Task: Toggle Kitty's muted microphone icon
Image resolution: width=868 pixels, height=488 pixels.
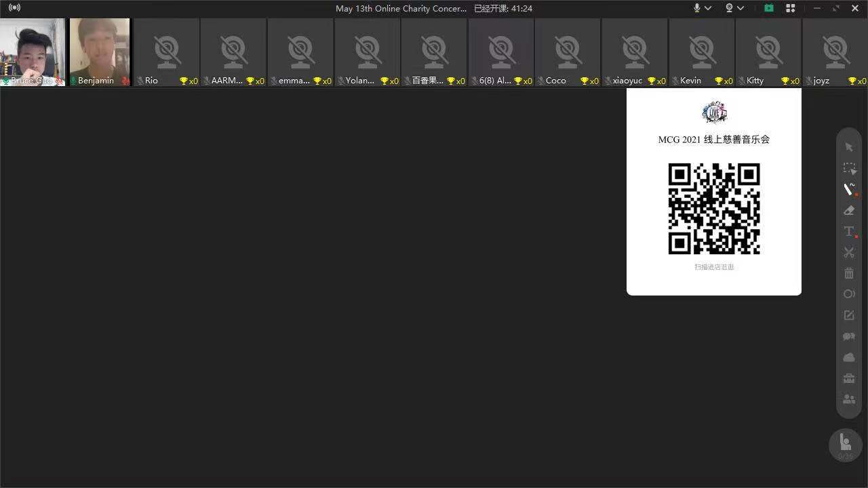Action: 742,81
